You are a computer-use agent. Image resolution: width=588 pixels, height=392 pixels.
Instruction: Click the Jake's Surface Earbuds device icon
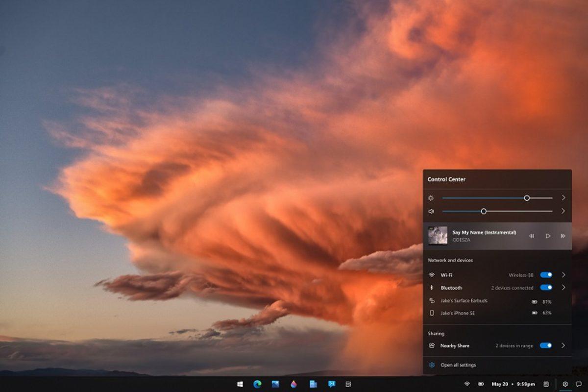[x=432, y=301]
